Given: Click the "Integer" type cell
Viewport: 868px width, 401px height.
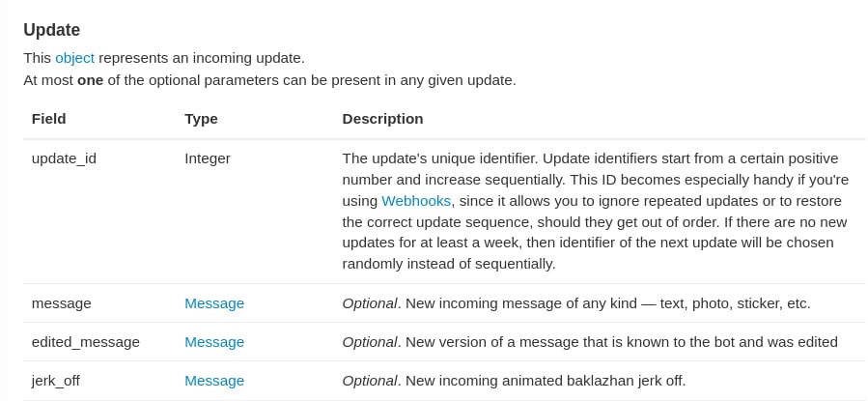Looking at the screenshot, I should (x=208, y=158).
